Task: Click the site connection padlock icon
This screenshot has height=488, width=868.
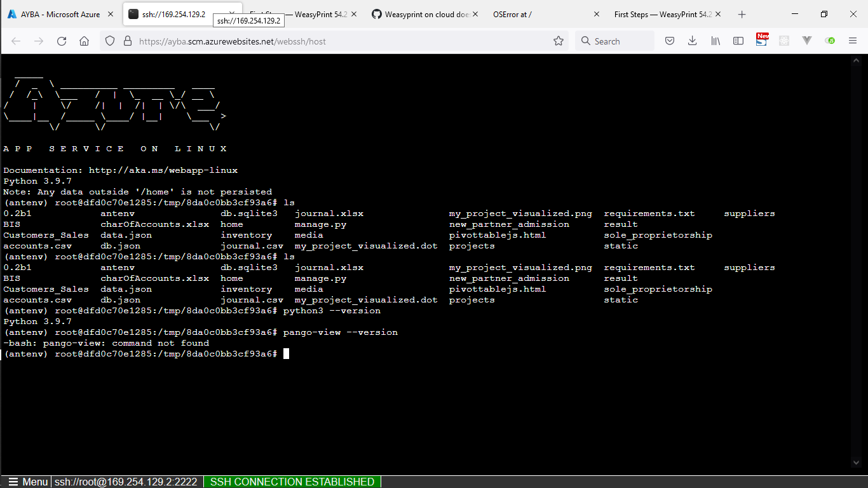Action: click(x=128, y=40)
